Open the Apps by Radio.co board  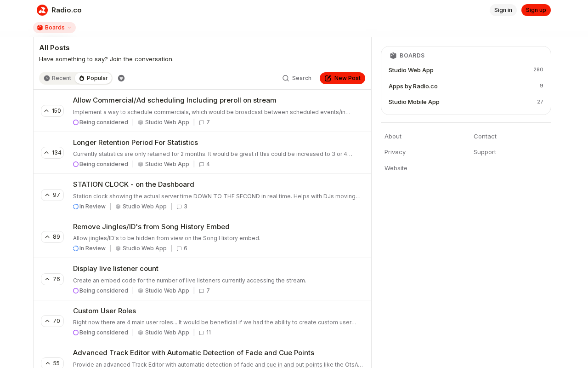pyautogui.click(x=413, y=86)
